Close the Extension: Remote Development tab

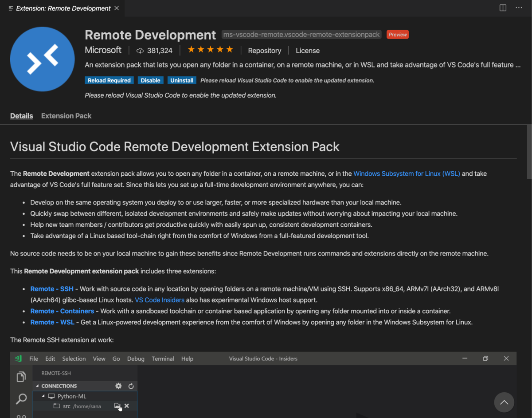(117, 8)
